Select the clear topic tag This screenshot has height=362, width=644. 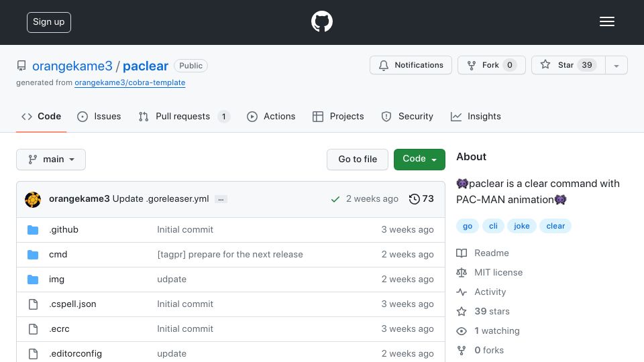pyautogui.click(x=555, y=226)
